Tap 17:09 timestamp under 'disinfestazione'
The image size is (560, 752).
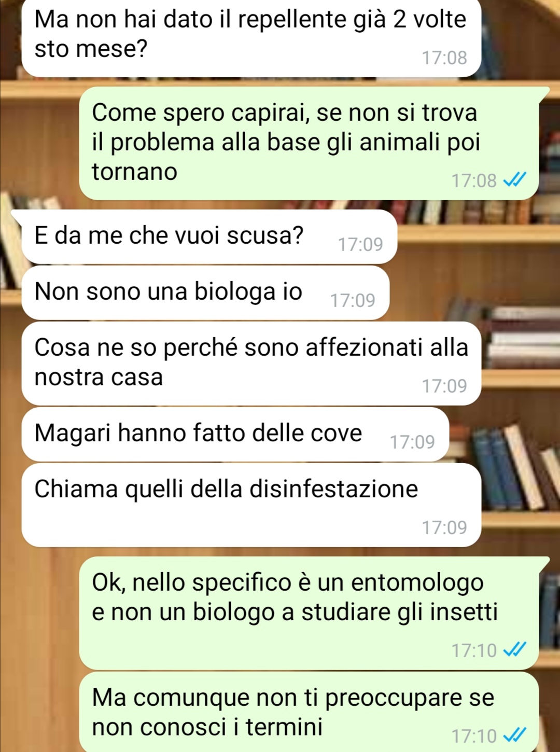444,527
